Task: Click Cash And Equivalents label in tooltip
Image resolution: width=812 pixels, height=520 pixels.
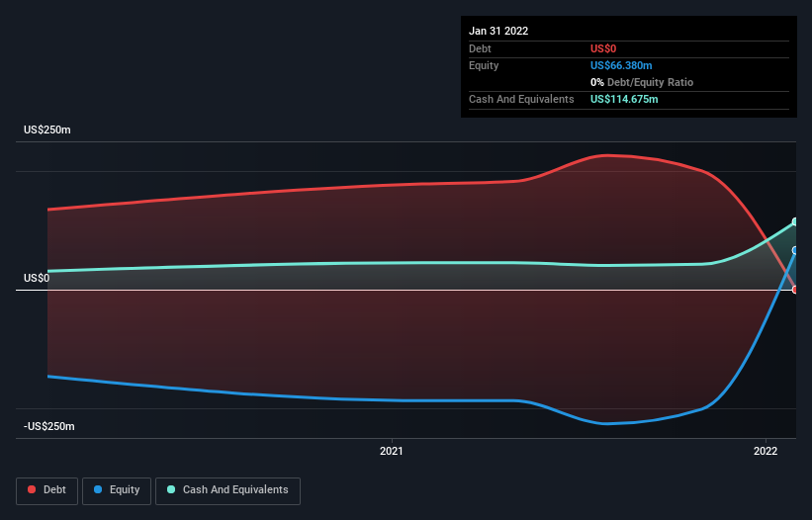Action: (x=521, y=99)
